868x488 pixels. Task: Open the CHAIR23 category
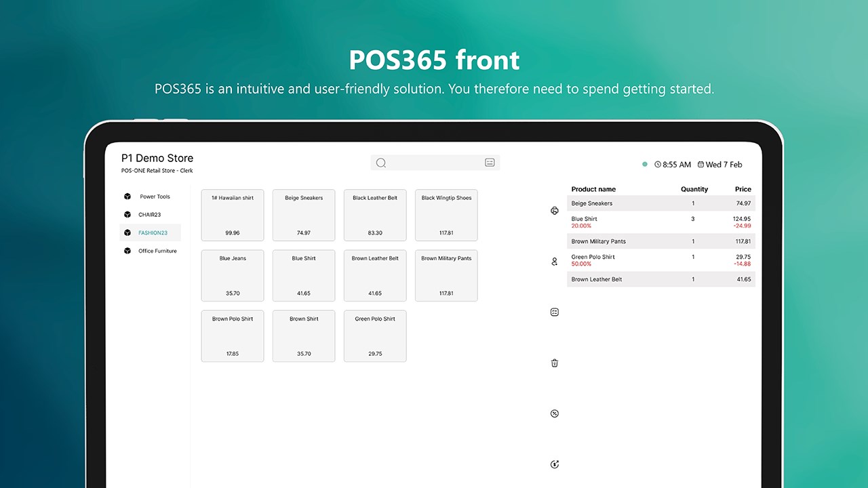coord(151,215)
